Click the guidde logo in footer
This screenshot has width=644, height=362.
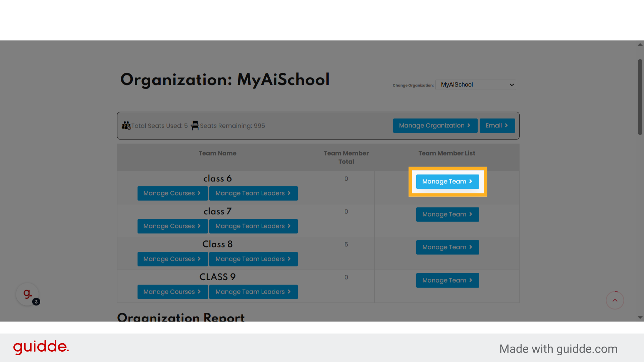[x=41, y=347]
